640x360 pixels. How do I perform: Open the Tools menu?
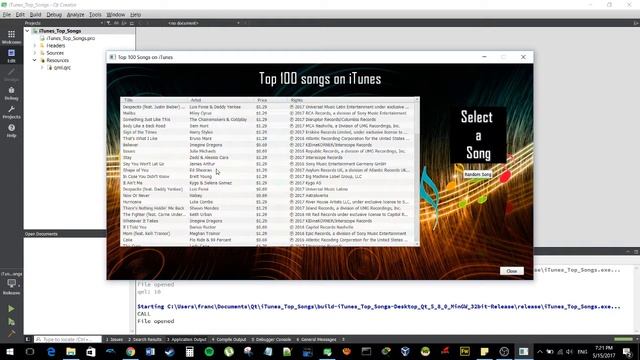pos(95,15)
